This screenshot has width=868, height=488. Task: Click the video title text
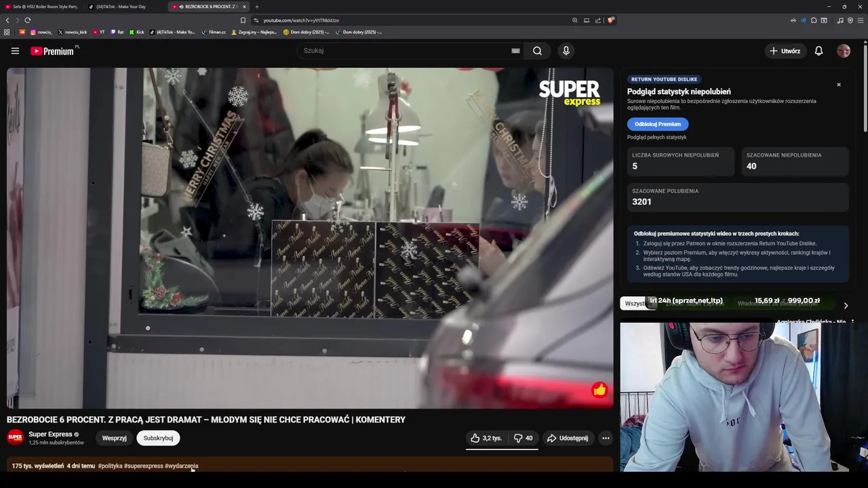206,420
